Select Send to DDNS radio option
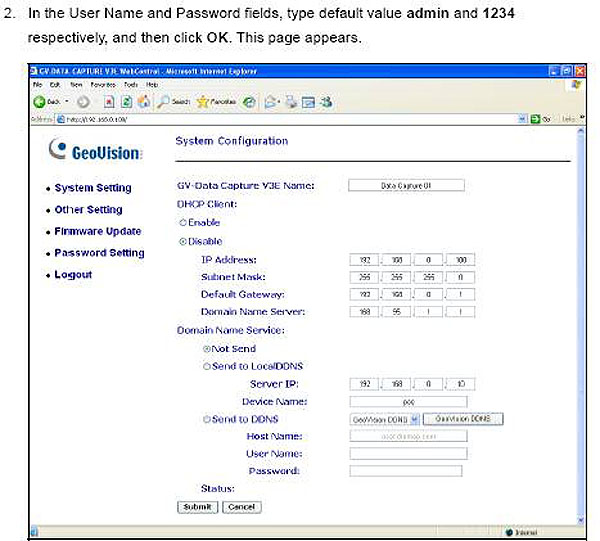The height and width of the screenshot is (541, 600). click(x=207, y=419)
